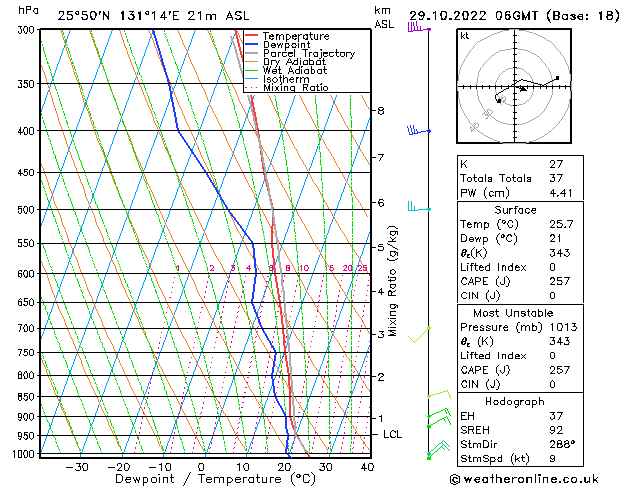Image resolution: width=629 pixels, height=486 pixels.
Task: Click the date title 29.10.2022 06GMT
Action: [510, 15]
